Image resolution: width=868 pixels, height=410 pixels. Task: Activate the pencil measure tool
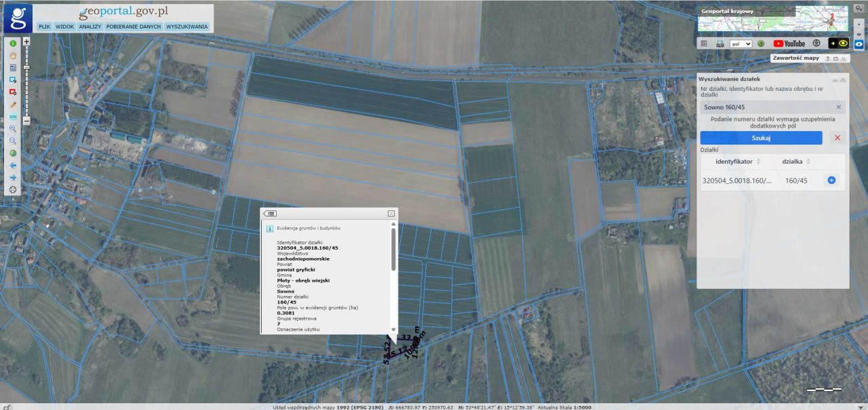click(13, 105)
